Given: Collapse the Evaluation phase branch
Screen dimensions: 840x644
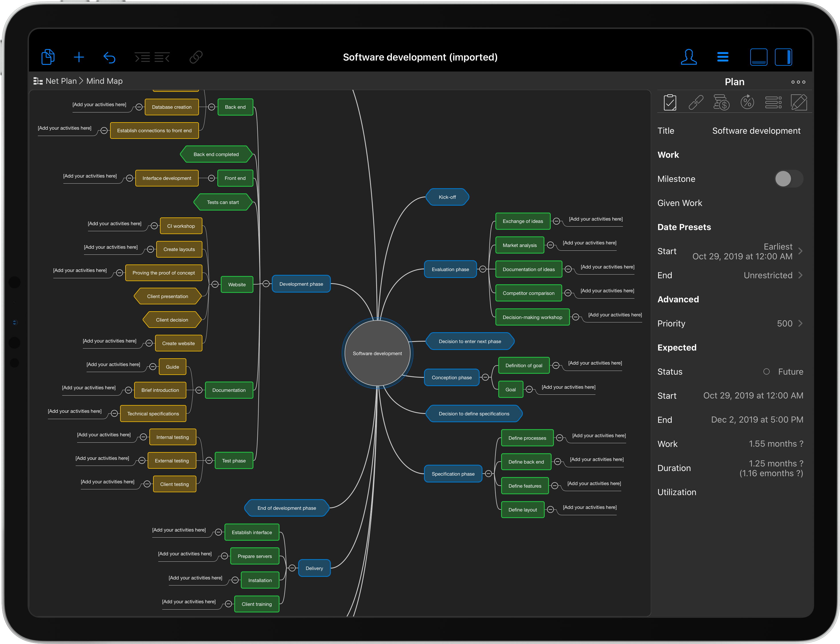Looking at the screenshot, I should [x=482, y=269].
